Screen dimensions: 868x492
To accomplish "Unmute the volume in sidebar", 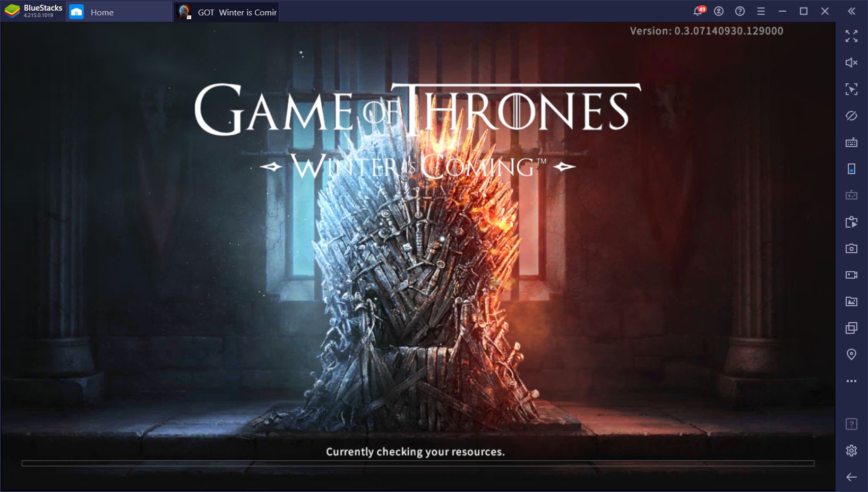I will pos(852,63).
